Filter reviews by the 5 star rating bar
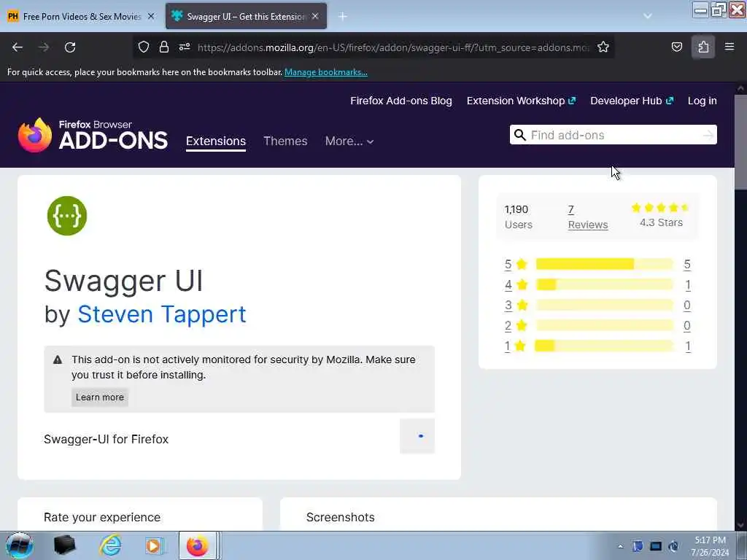 605,264
